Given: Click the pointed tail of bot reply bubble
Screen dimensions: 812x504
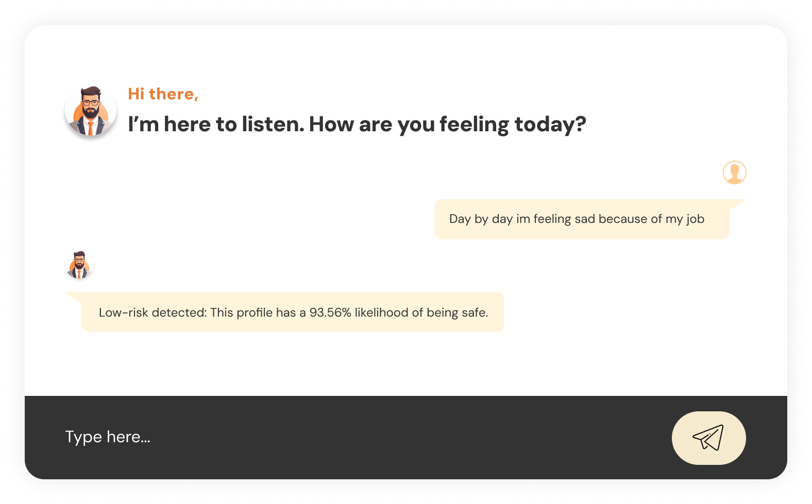Looking at the screenshot, I should tap(73, 296).
